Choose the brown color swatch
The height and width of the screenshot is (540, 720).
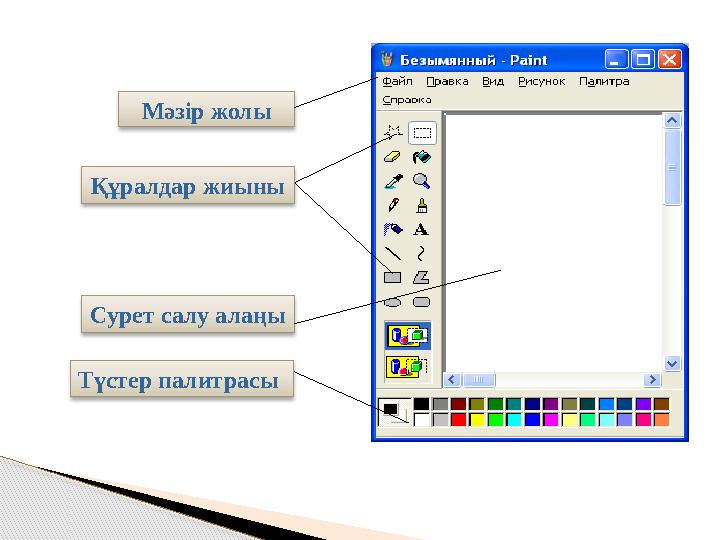[x=662, y=404]
